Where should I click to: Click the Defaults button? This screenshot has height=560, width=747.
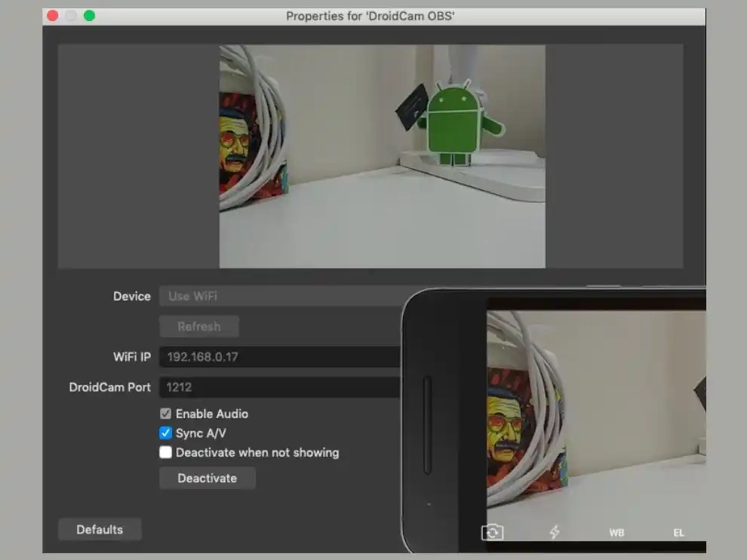(100, 529)
